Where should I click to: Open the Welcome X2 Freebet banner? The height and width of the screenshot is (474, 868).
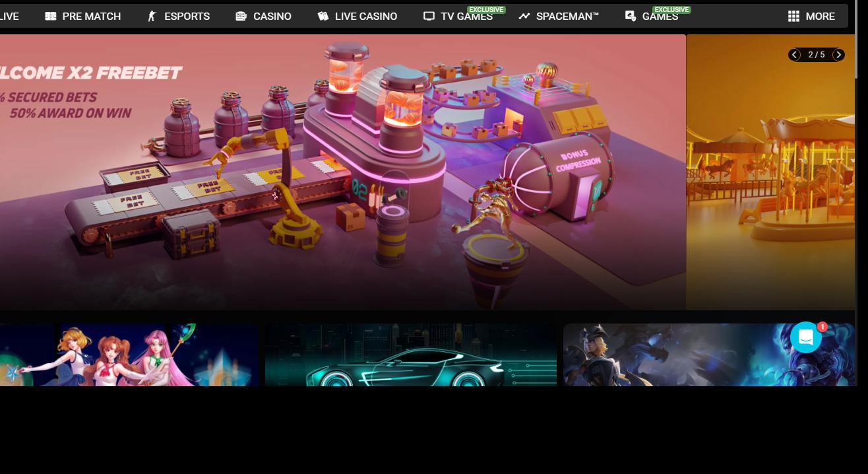(x=343, y=172)
